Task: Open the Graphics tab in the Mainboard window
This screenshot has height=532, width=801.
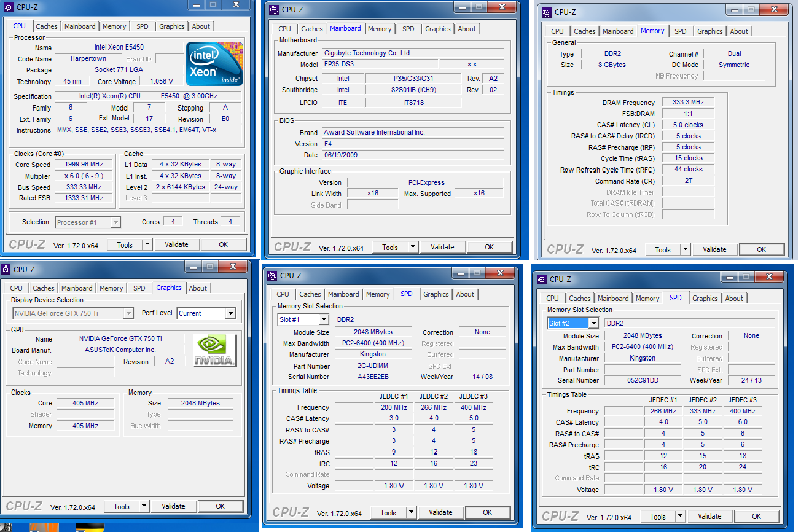Action: [438, 29]
